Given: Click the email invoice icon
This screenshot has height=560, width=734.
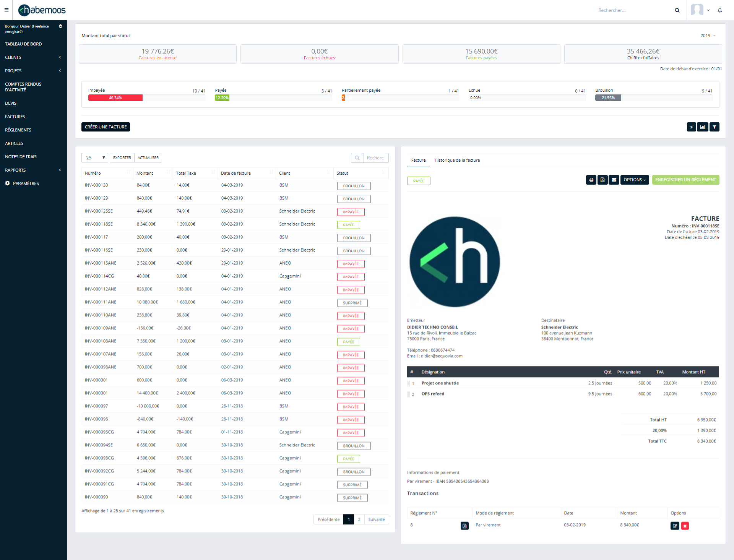Looking at the screenshot, I should (x=614, y=179).
